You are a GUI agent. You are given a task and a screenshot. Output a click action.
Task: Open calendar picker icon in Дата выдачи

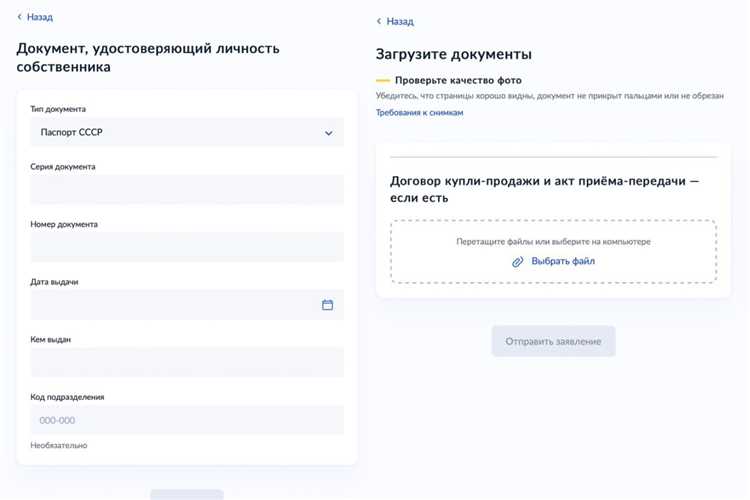[x=328, y=305]
